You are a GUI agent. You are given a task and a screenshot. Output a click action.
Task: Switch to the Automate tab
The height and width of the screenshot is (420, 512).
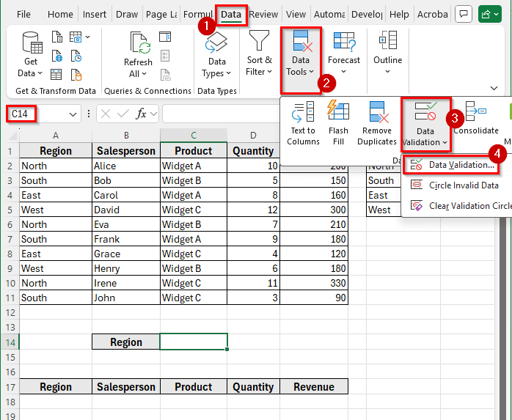tap(329, 15)
